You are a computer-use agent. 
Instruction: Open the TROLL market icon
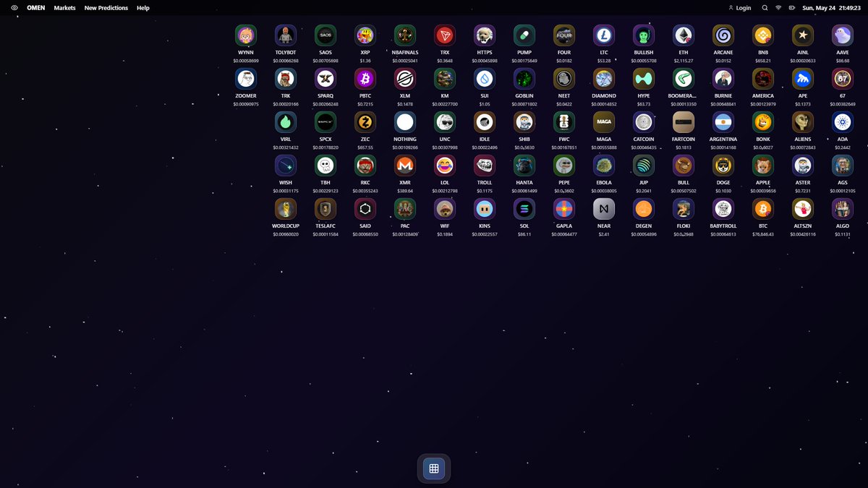[485, 165]
